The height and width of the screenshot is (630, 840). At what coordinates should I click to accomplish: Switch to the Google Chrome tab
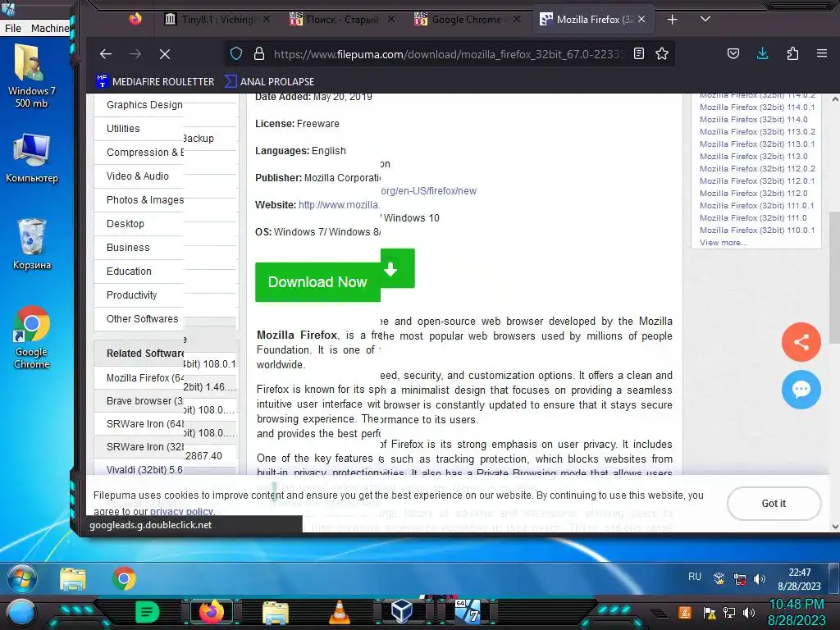coord(467,20)
